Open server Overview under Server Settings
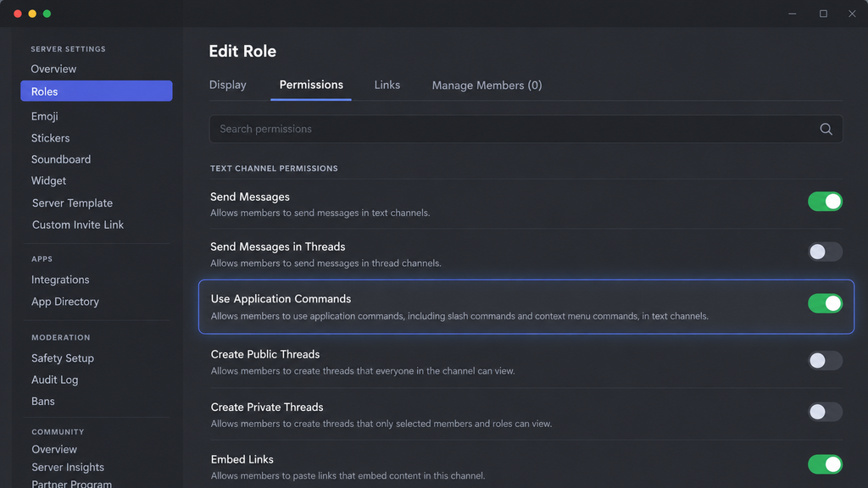Image resolution: width=868 pixels, height=488 pixels. (53, 69)
